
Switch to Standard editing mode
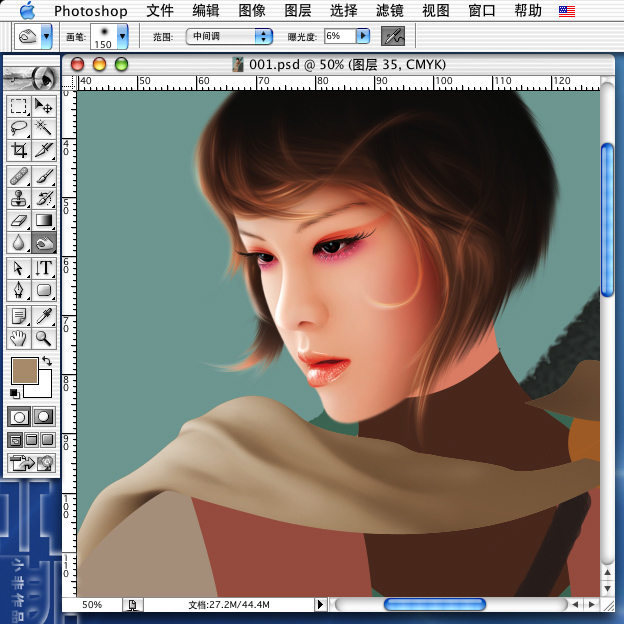19,416
